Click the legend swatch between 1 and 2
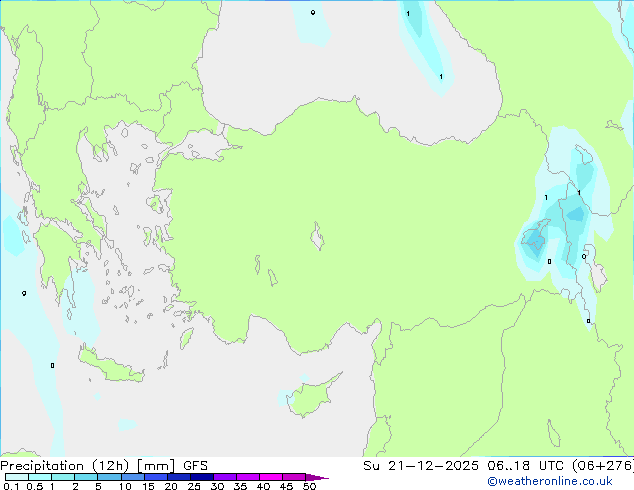The image size is (634, 490). 63,477
